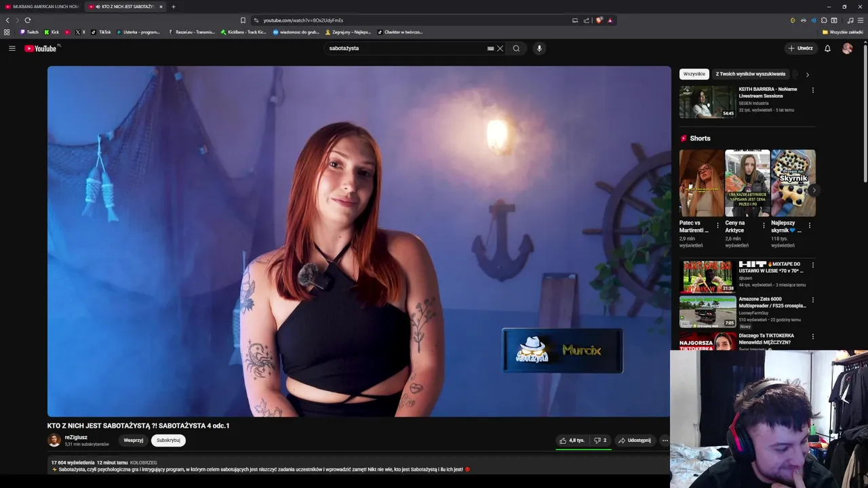Open the Skyrnik short thumbnail
The width and height of the screenshot is (868, 488).
[x=793, y=183]
